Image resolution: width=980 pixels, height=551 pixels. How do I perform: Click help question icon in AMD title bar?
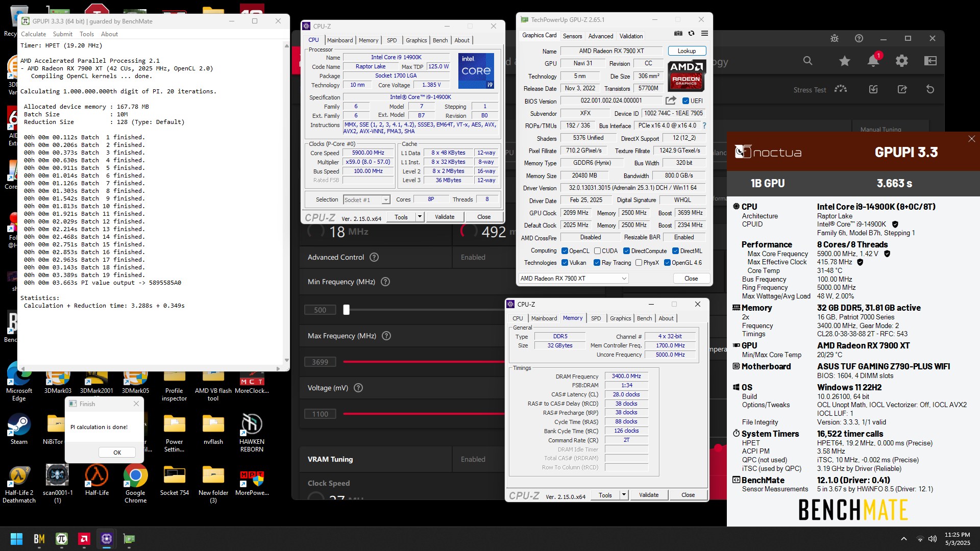pyautogui.click(x=859, y=38)
